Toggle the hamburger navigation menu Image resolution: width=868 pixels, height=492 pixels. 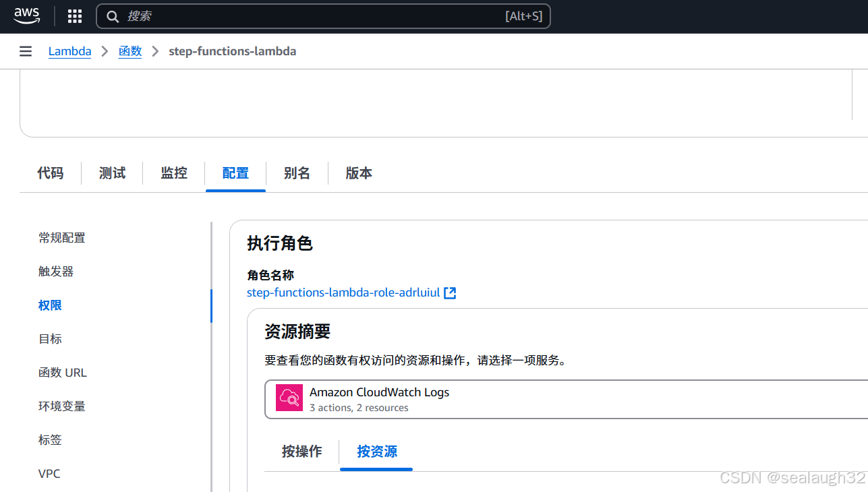pos(26,51)
